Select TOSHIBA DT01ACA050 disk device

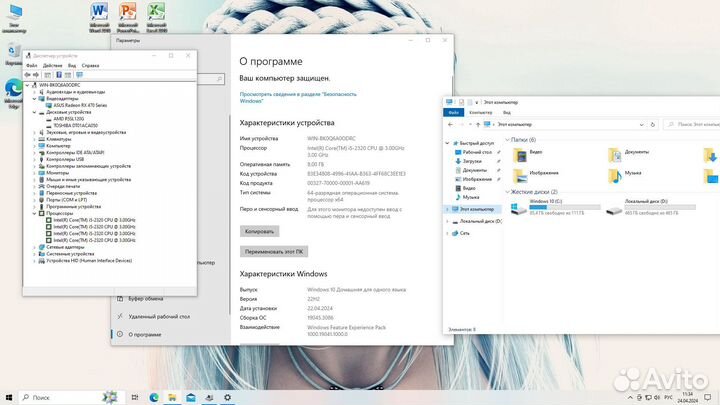pos(75,125)
